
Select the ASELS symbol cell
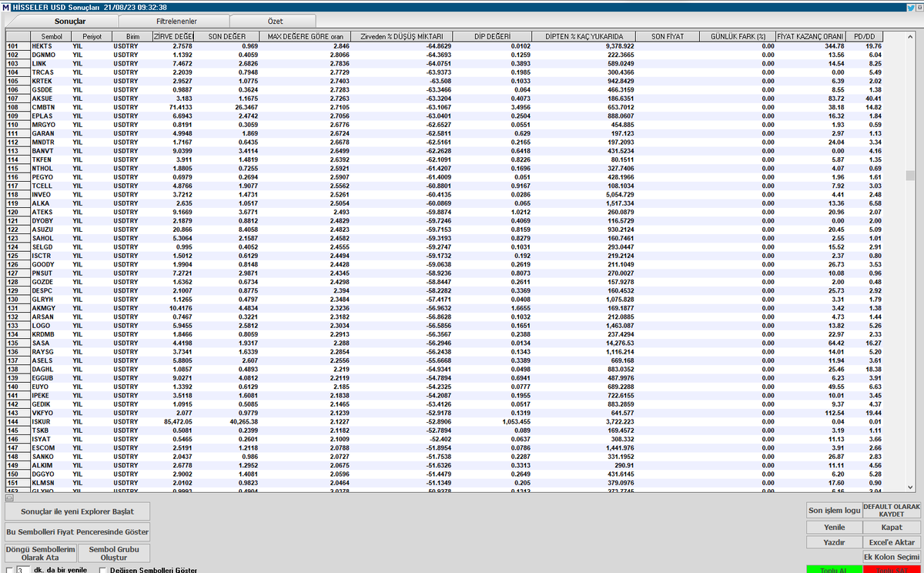(51, 360)
